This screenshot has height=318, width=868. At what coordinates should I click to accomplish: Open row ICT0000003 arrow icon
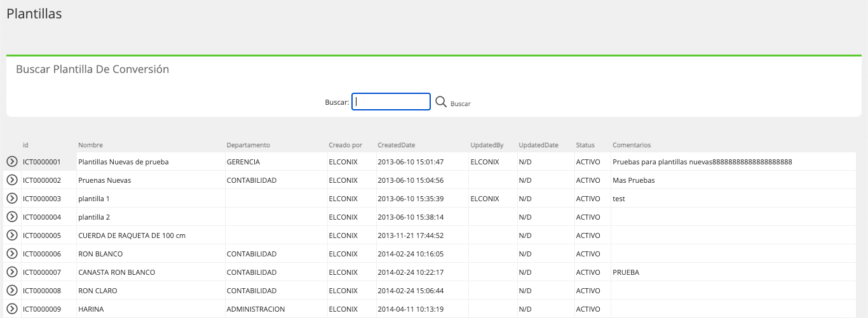(x=11, y=199)
